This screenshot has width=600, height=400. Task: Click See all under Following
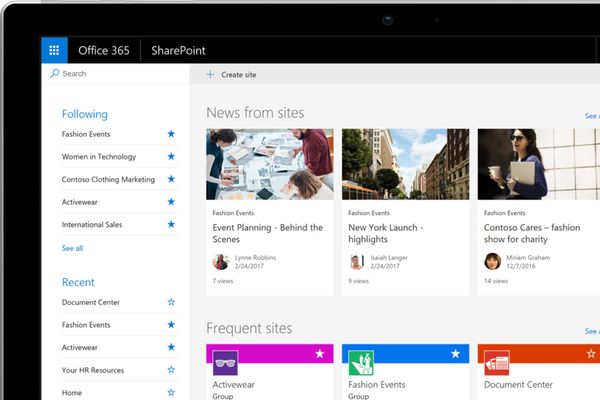tap(72, 248)
